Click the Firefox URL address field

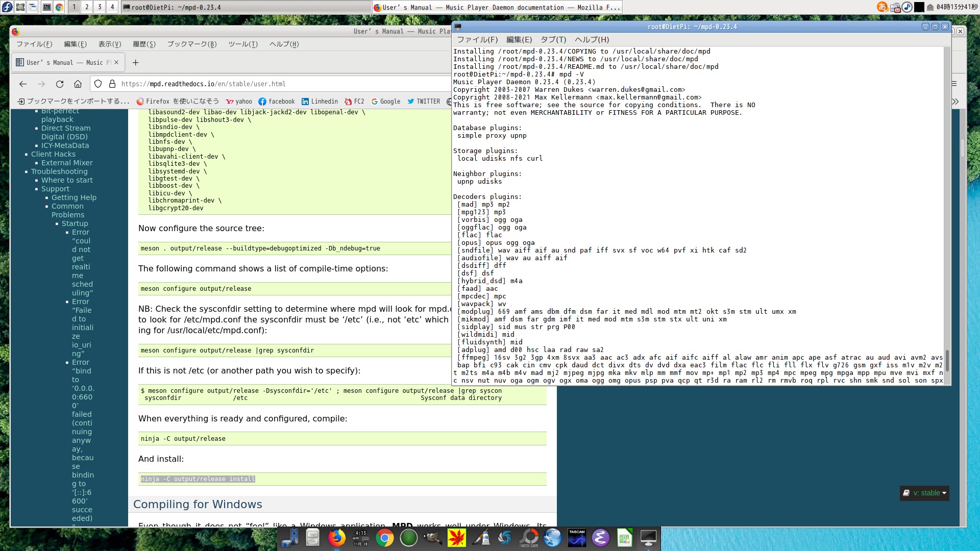tap(281, 84)
